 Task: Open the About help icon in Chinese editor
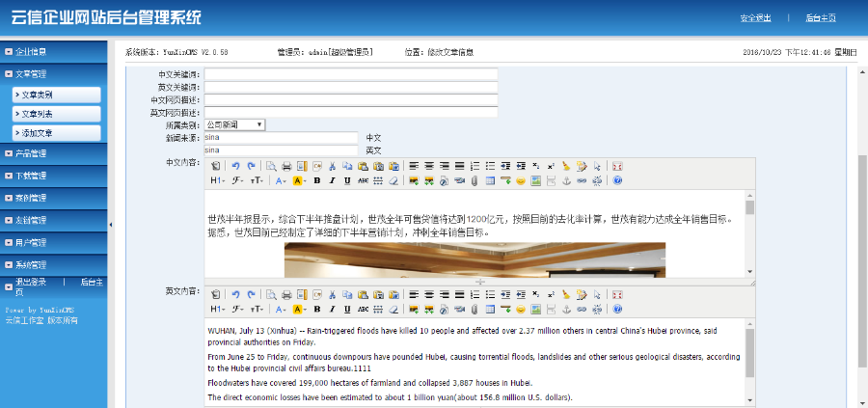(617, 180)
